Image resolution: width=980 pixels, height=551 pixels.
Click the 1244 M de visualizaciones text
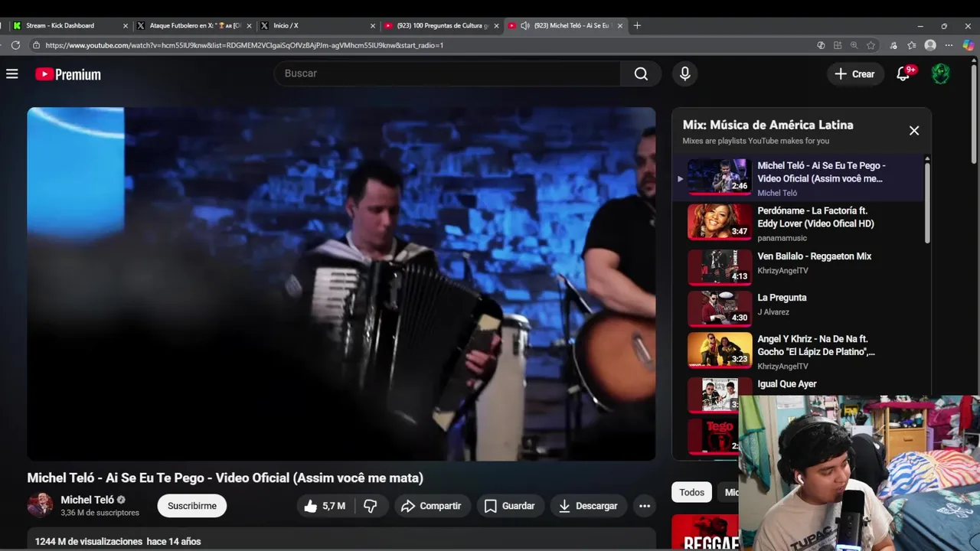click(x=89, y=541)
